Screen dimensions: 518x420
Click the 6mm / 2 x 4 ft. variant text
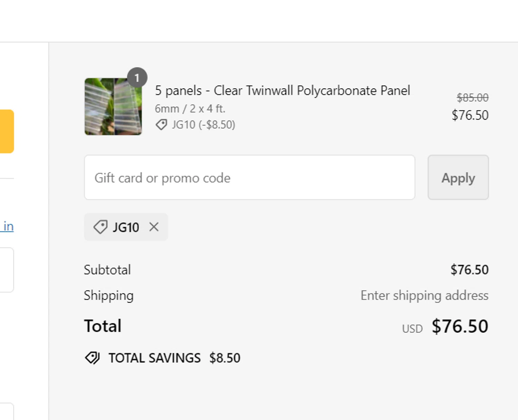coord(190,109)
